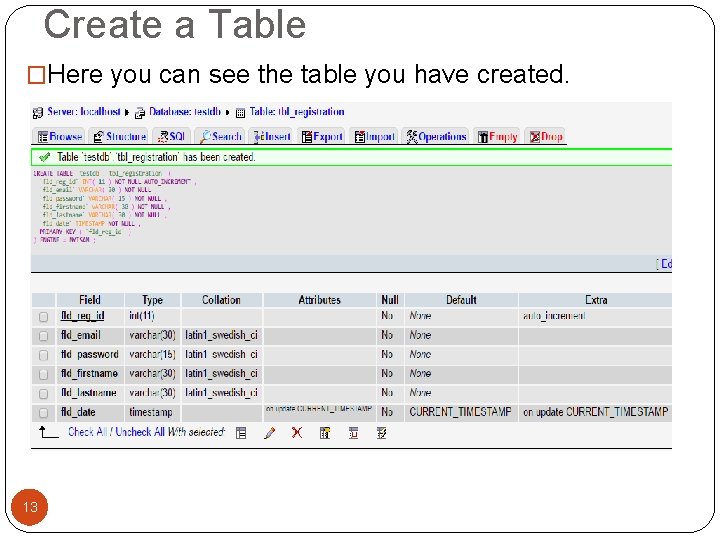Click the Extra column header
Viewport: 720px width, 540px height.
tap(596, 300)
